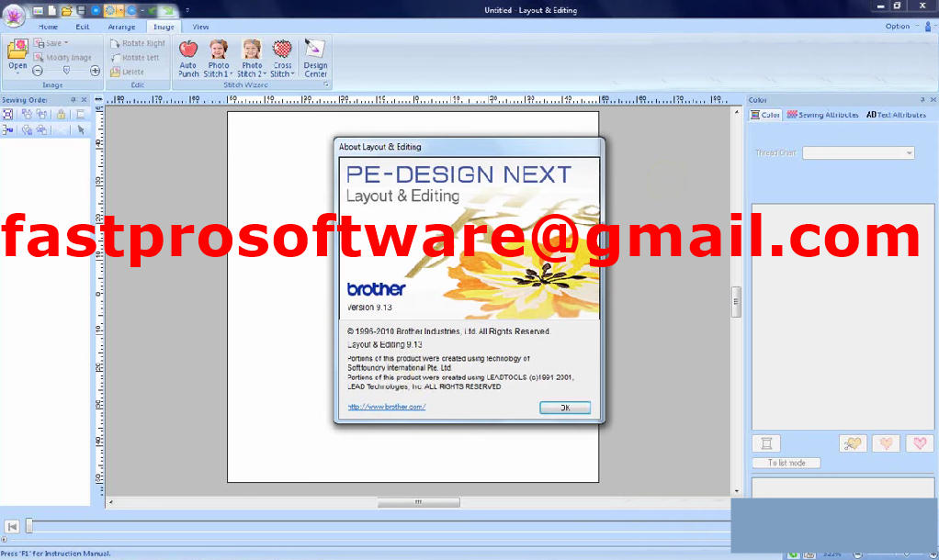Expand the Photo Stitch 2 dropdown arrow

click(x=265, y=74)
